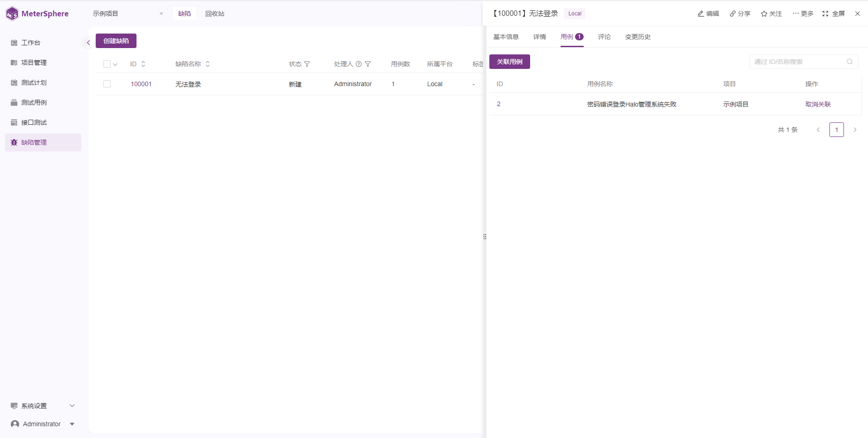868x438 pixels.
Task: Click the search magnifier icon in case search
Action: click(x=850, y=62)
